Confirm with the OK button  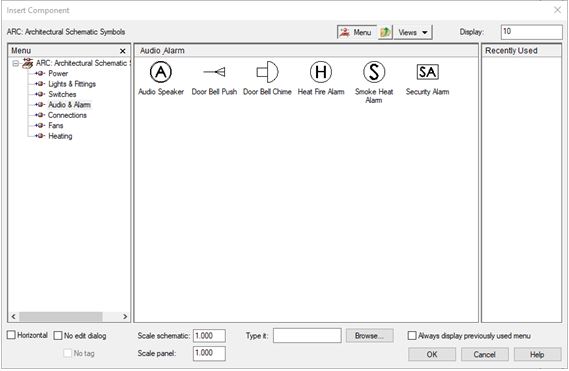(432, 354)
